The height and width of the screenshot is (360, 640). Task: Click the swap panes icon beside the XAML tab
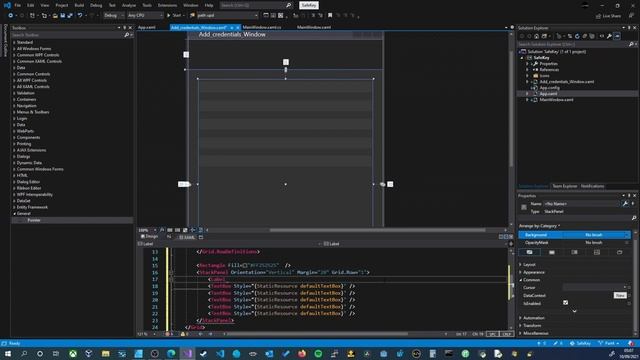click(169, 237)
